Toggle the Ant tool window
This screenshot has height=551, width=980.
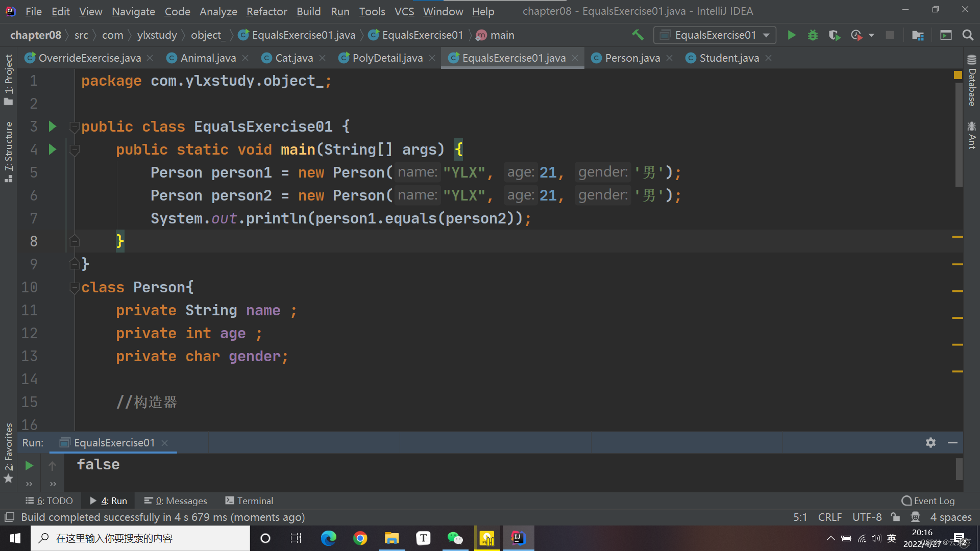972,135
